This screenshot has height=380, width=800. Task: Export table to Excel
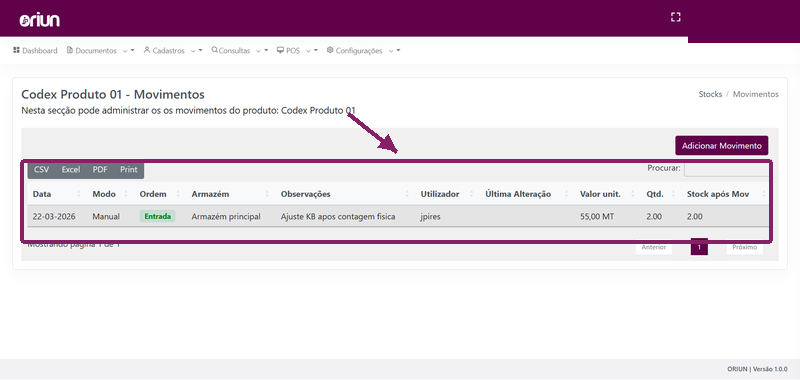click(71, 170)
